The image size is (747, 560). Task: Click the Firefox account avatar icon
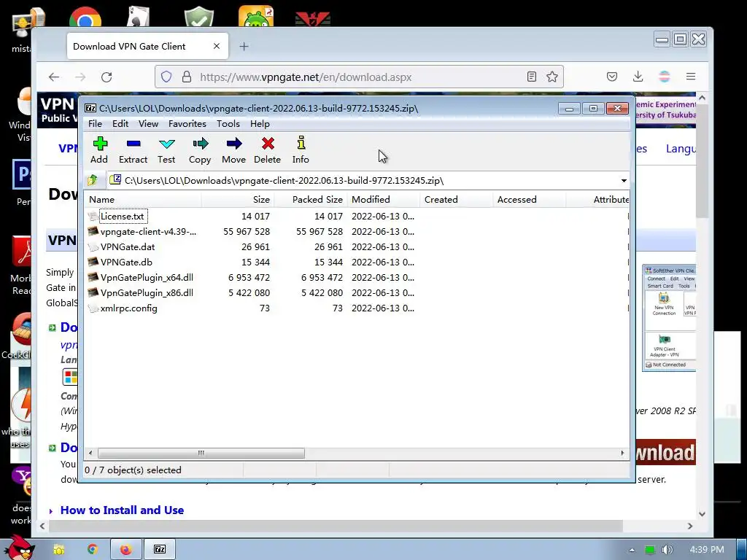point(665,77)
